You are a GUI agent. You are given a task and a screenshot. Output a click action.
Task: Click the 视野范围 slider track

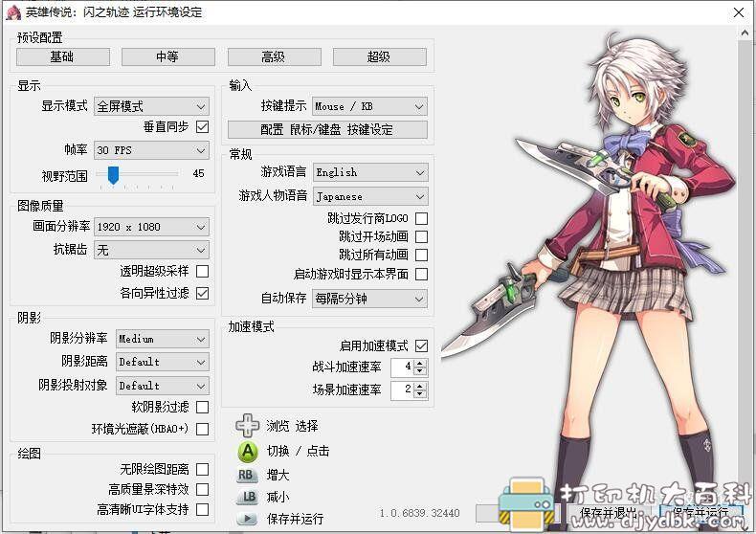pos(138,173)
